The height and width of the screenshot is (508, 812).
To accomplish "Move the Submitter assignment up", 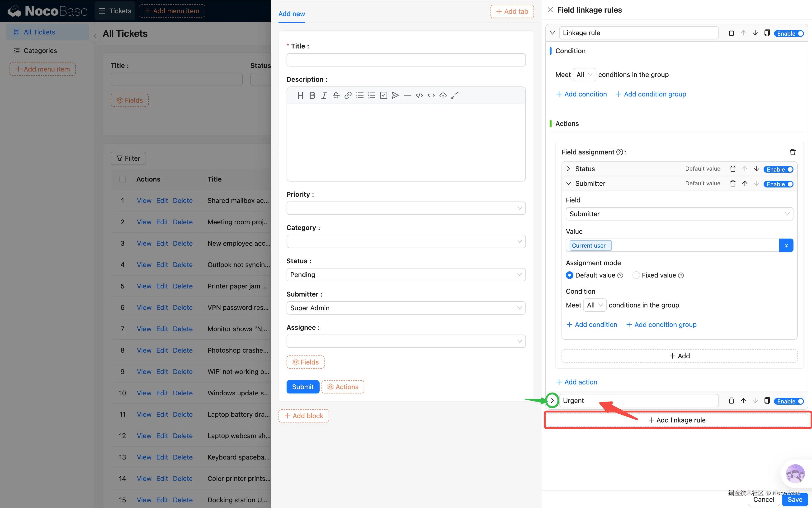I will pos(745,183).
